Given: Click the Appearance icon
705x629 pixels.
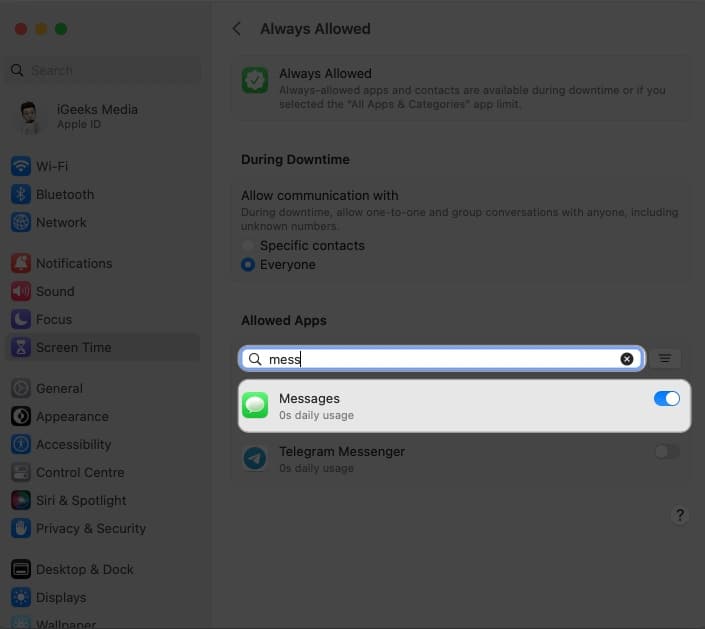Looking at the screenshot, I should coord(21,416).
